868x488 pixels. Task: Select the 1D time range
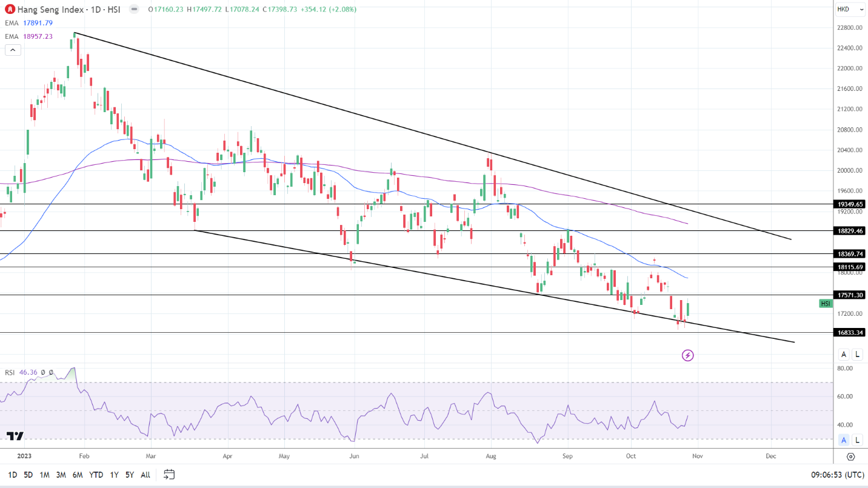[12, 475]
